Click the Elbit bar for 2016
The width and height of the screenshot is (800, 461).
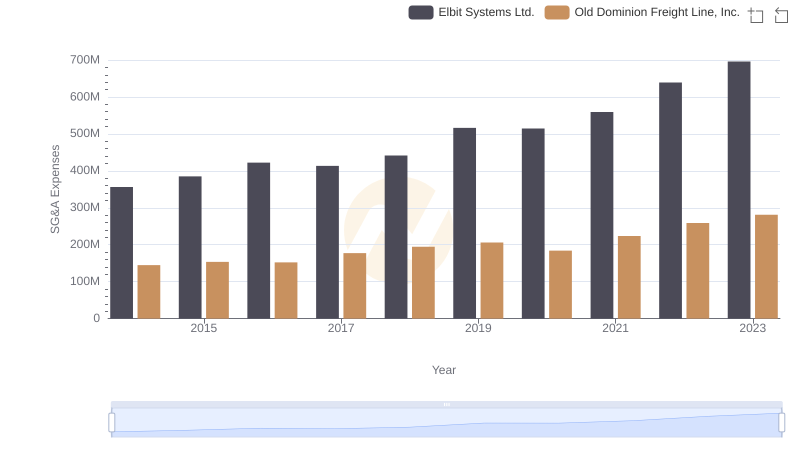pos(259,241)
